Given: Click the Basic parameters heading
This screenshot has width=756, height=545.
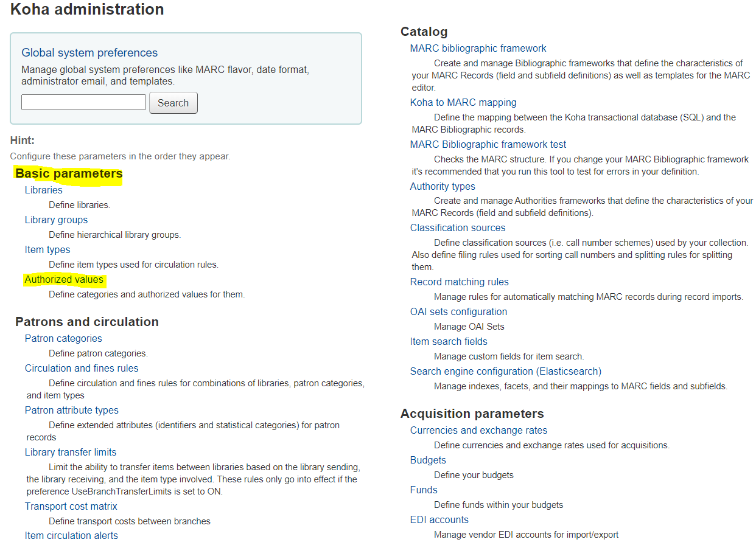Looking at the screenshot, I should pyautogui.click(x=69, y=173).
